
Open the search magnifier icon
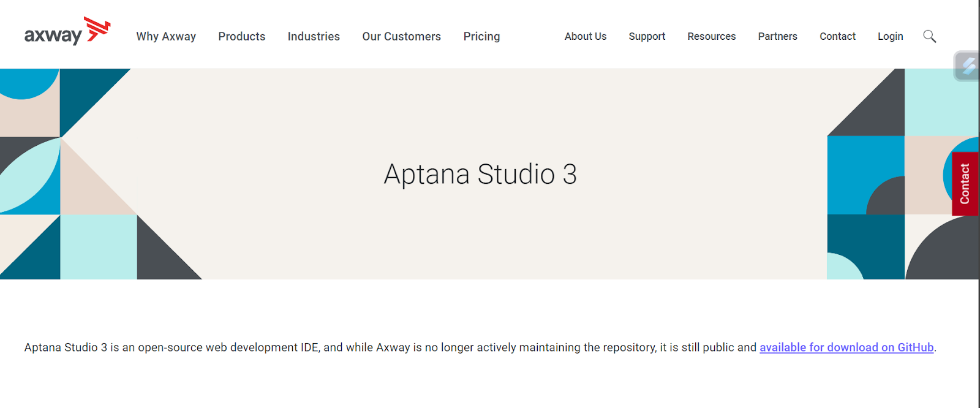click(929, 36)
